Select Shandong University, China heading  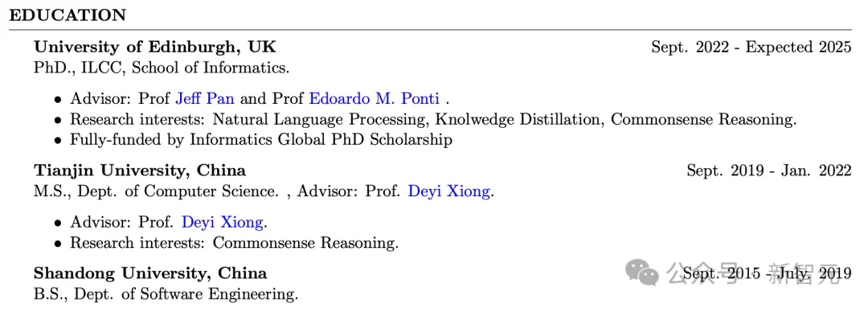[150, 273]
